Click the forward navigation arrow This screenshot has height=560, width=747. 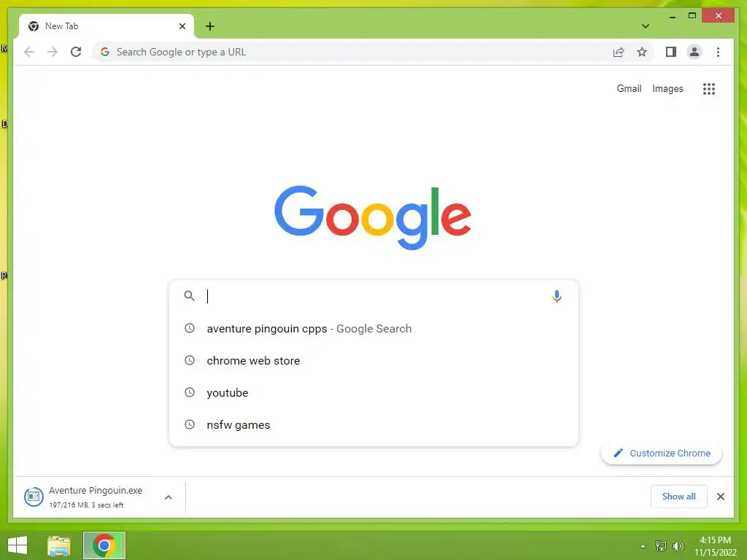(53, 52)
